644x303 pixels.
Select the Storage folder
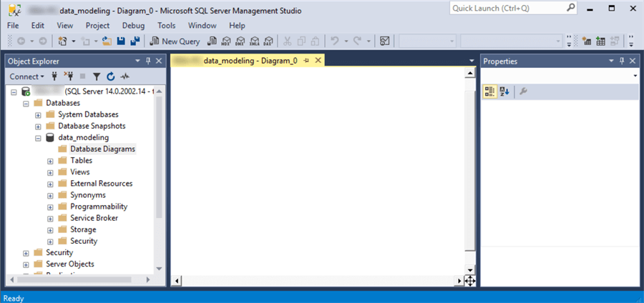[83, 229]
